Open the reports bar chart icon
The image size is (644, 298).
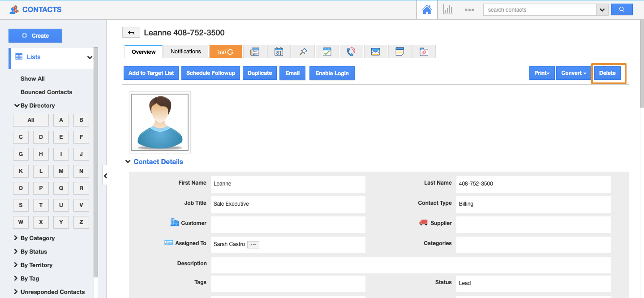(x=448, y=9)
